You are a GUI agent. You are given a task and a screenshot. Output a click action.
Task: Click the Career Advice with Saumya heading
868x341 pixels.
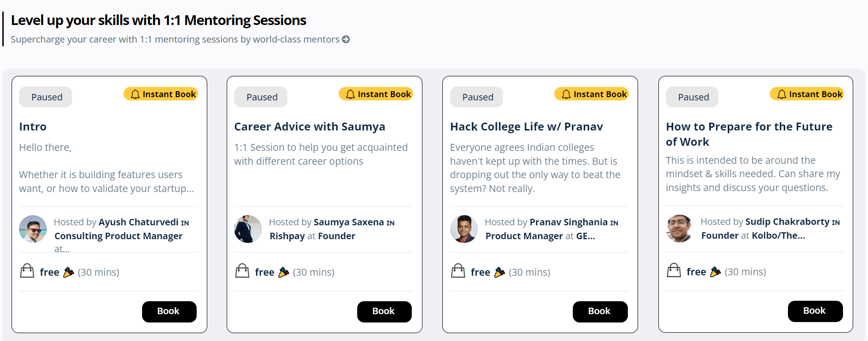point(310,127)
